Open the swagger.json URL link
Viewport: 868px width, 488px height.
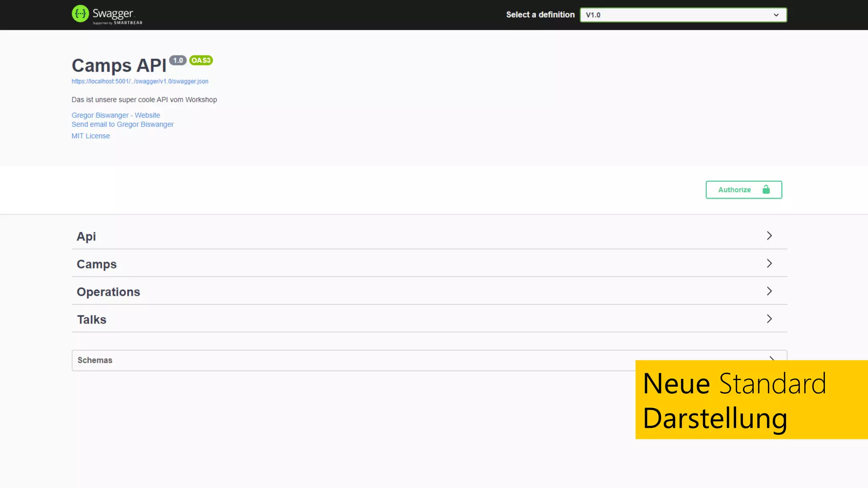140,81
